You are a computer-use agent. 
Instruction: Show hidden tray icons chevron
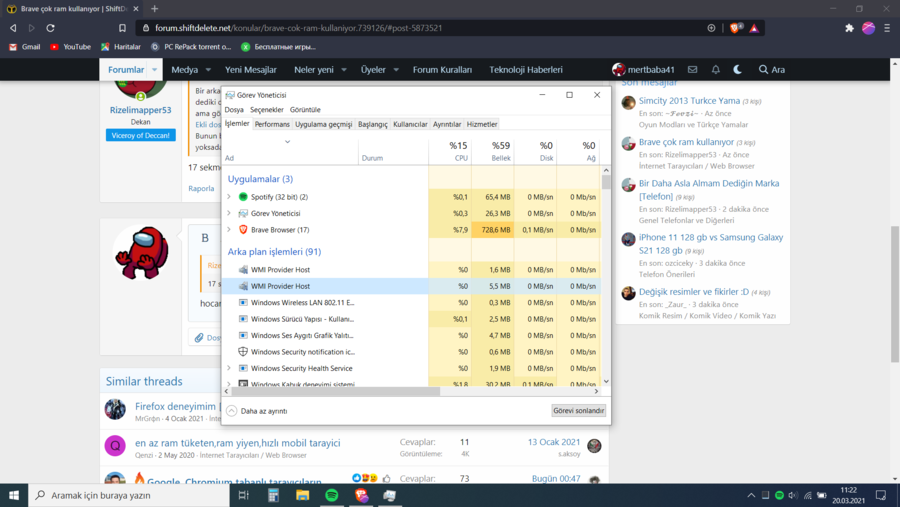(751, 495)
